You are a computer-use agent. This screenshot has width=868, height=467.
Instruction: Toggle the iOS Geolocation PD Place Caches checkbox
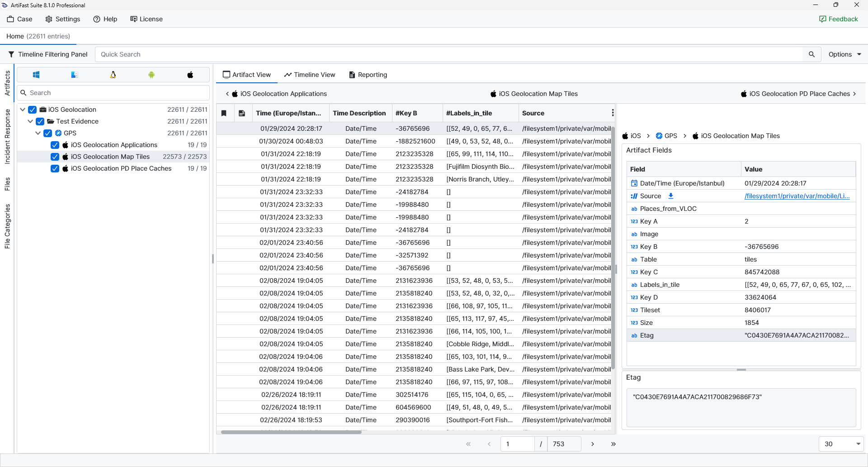55,168
